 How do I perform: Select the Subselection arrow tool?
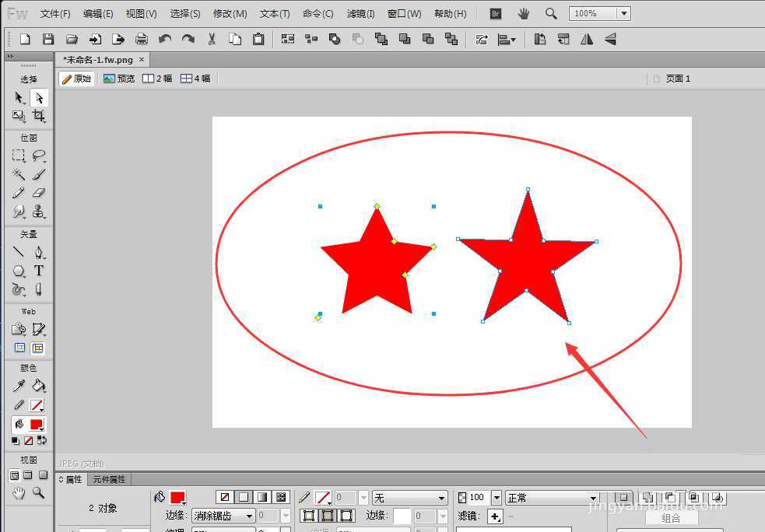point(39,98)
